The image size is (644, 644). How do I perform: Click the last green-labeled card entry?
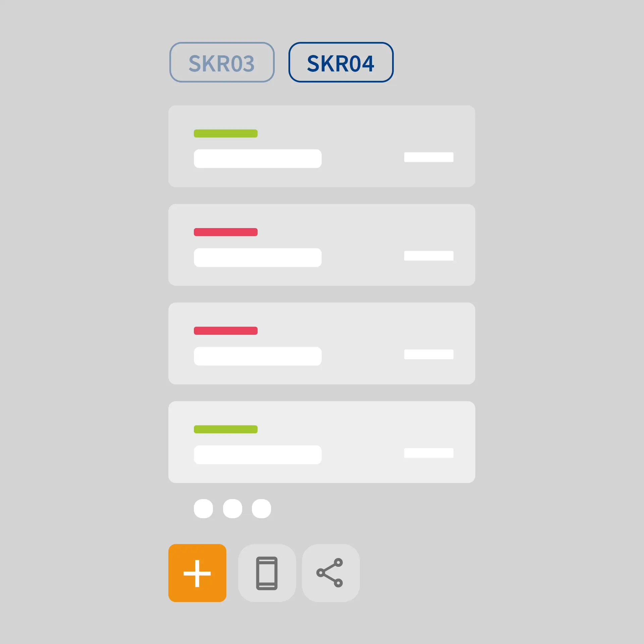tap(322, 439)
